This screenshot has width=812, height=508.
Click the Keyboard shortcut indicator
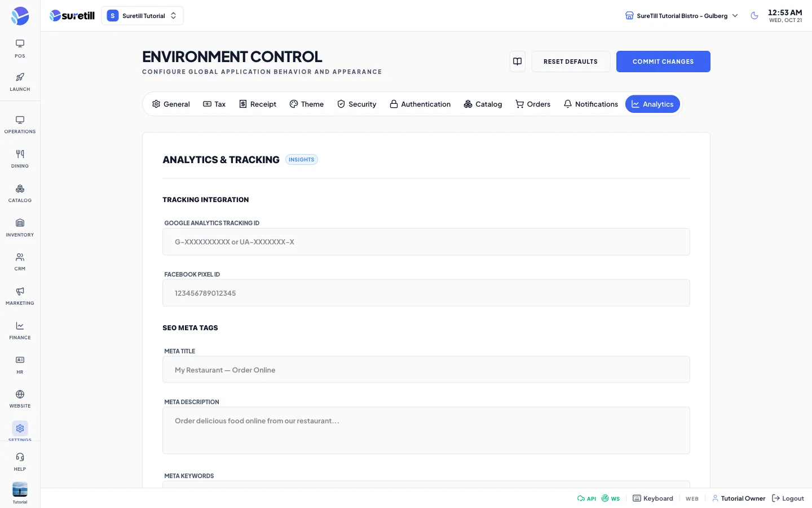[653, 498]
